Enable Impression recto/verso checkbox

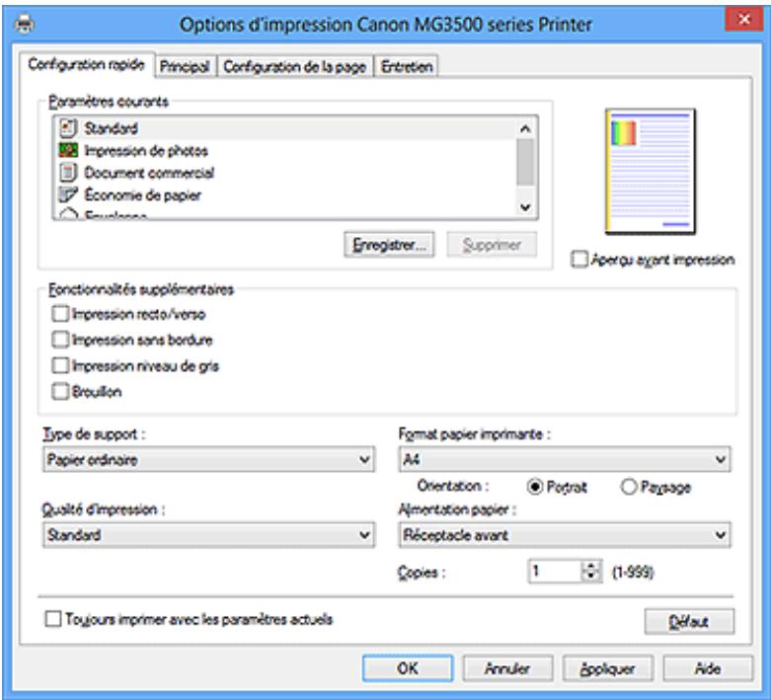point(60,314)
